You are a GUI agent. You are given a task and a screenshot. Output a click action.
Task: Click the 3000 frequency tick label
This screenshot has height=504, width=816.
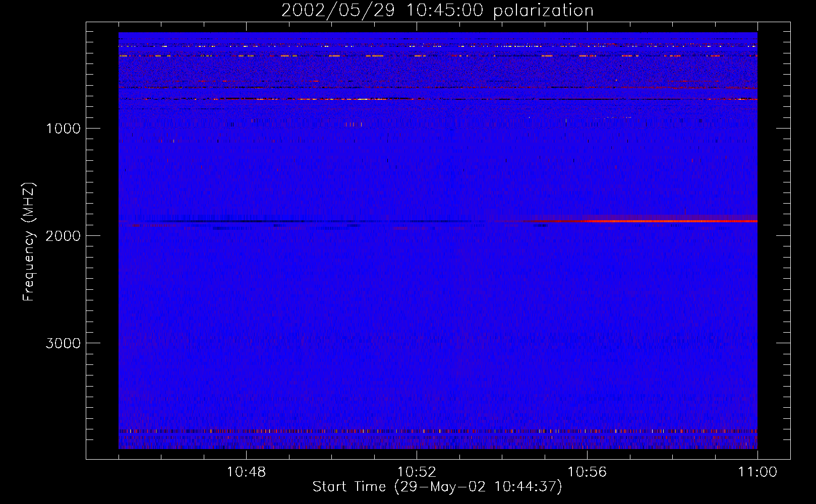click(x=63, y=343)
